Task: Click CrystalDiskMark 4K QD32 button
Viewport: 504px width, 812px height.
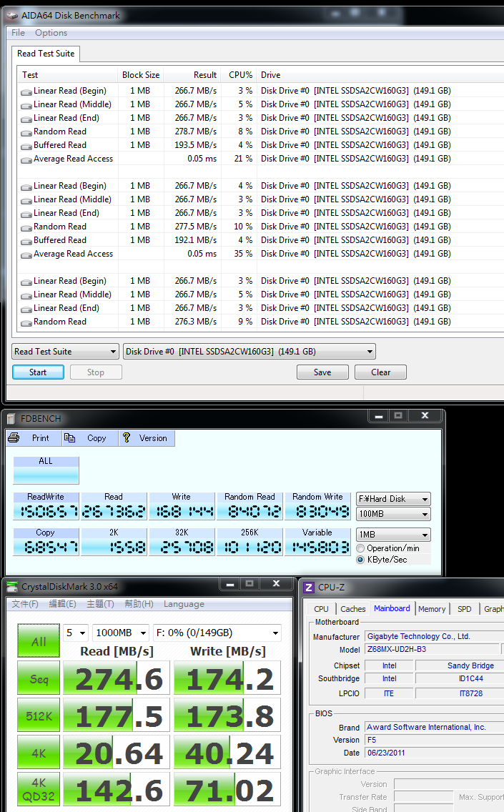Action: tap(39, 789)
